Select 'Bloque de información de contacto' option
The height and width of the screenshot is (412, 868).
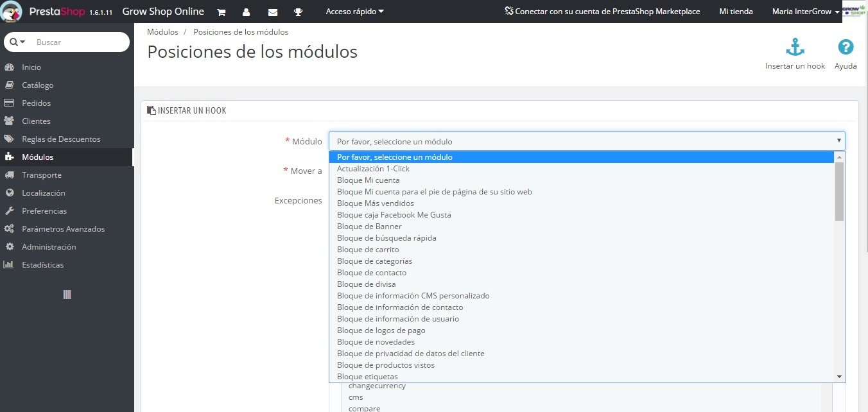coord(582,307)
